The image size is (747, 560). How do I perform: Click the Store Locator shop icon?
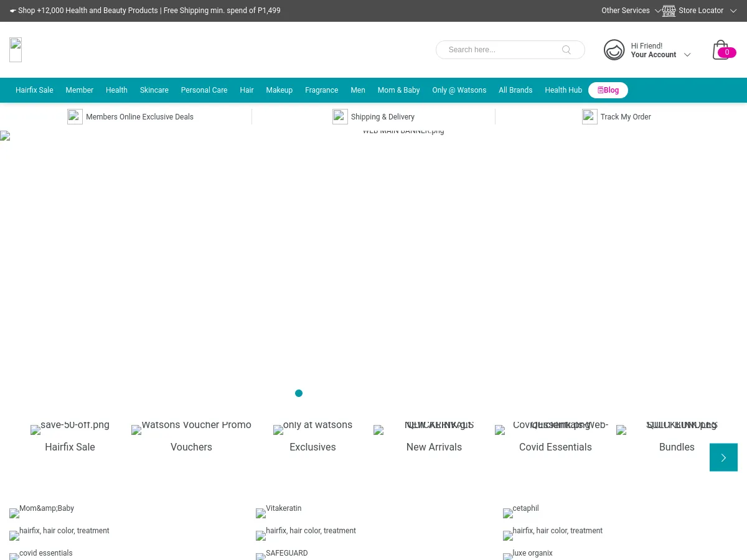(669, 11)
